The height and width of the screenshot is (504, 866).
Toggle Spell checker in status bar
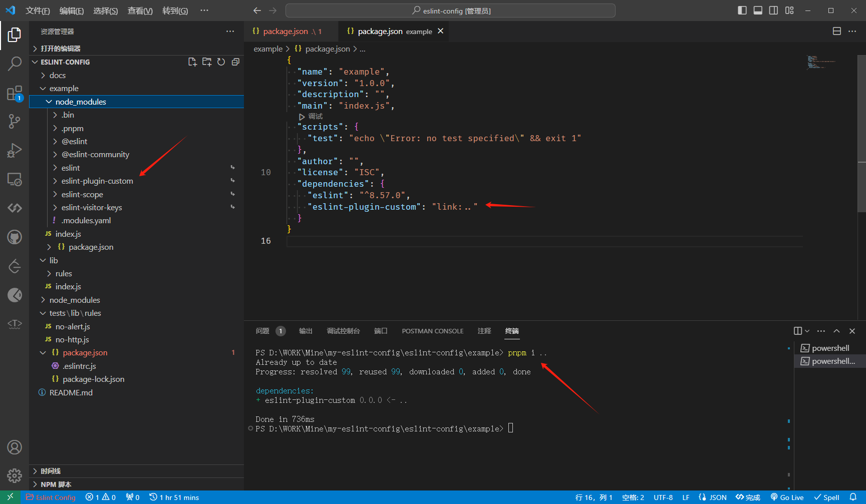tap(826, 497)
